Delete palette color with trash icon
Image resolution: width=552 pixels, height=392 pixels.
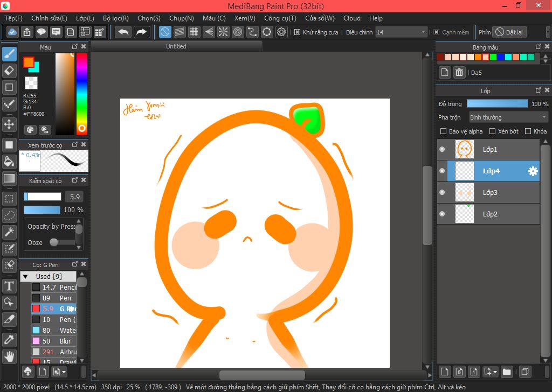click(459, 72)
